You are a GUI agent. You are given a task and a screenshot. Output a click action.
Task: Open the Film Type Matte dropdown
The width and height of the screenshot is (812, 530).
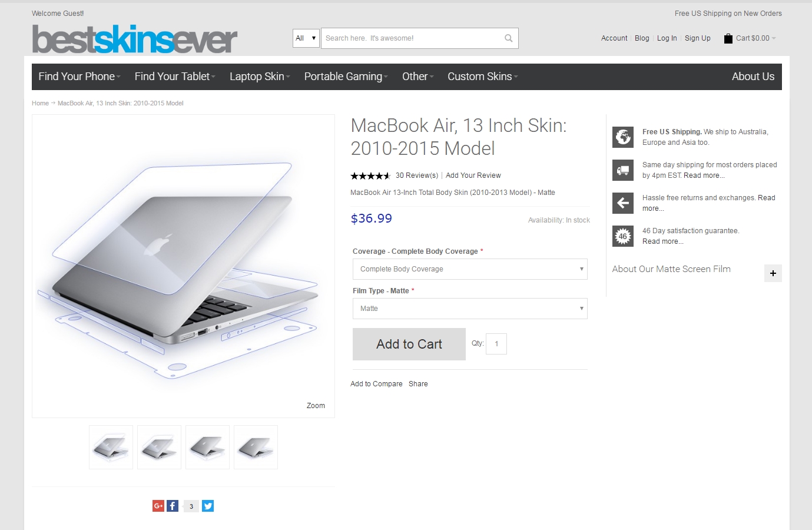pos(470,309)
